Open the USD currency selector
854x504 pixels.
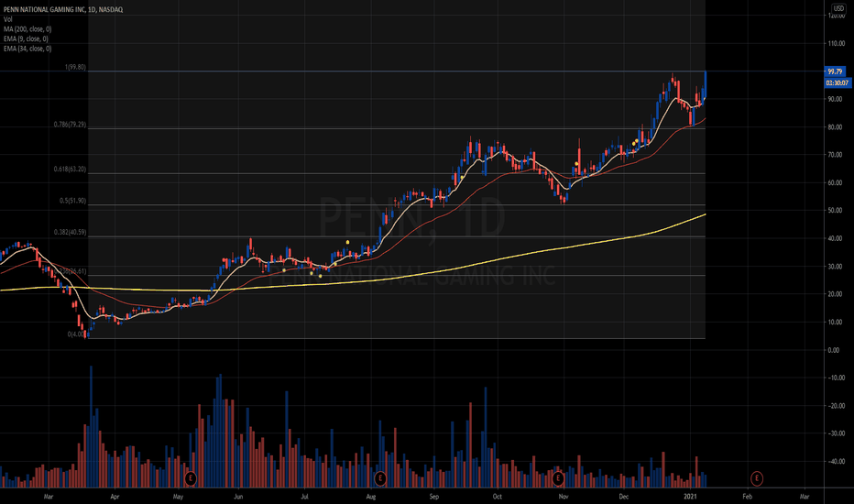point(838,8)
